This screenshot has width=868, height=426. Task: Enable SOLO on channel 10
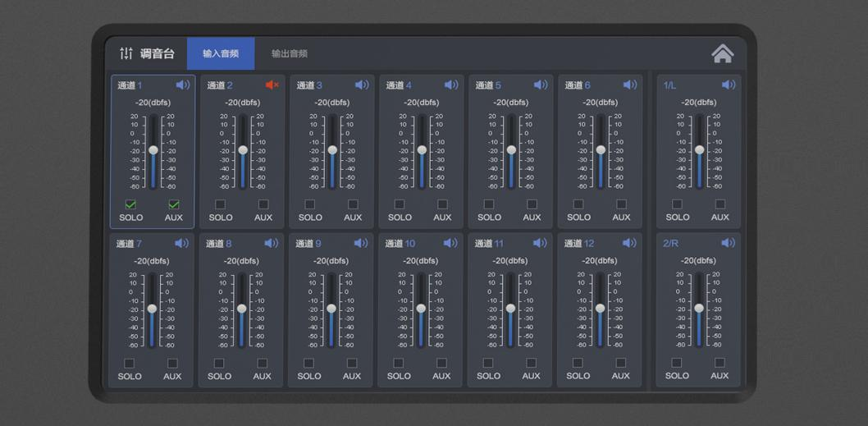pos(399,363)
